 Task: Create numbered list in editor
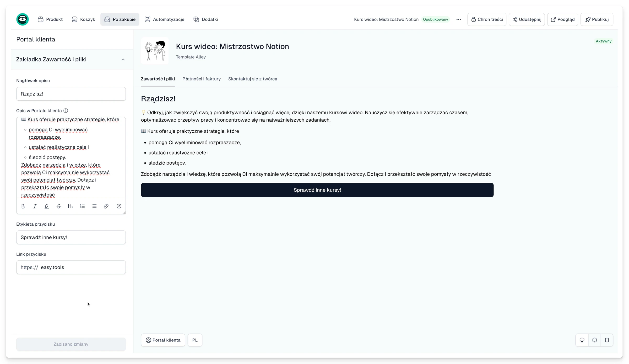click(x=82, y=206)
